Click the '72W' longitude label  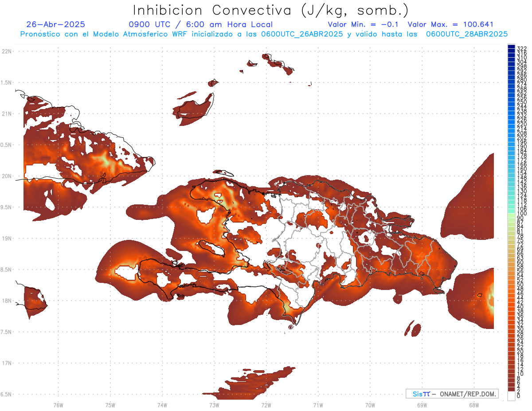[x=266, y=405]
